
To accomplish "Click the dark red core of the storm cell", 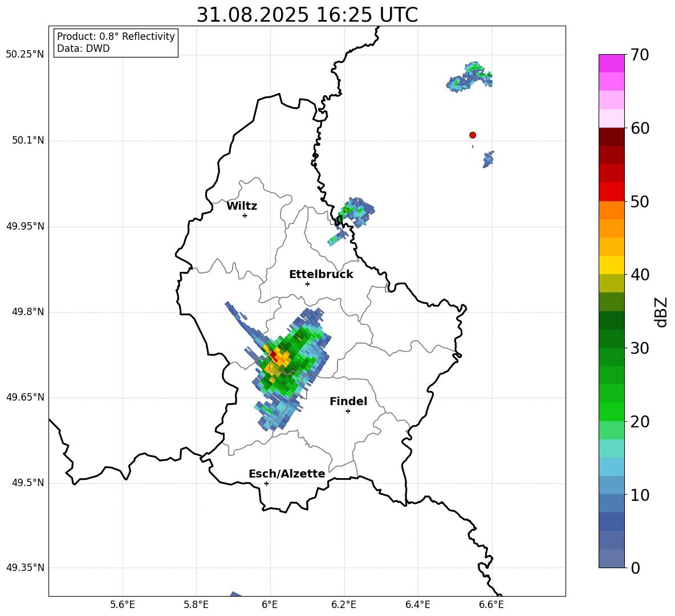I will (x=273, y=356).
